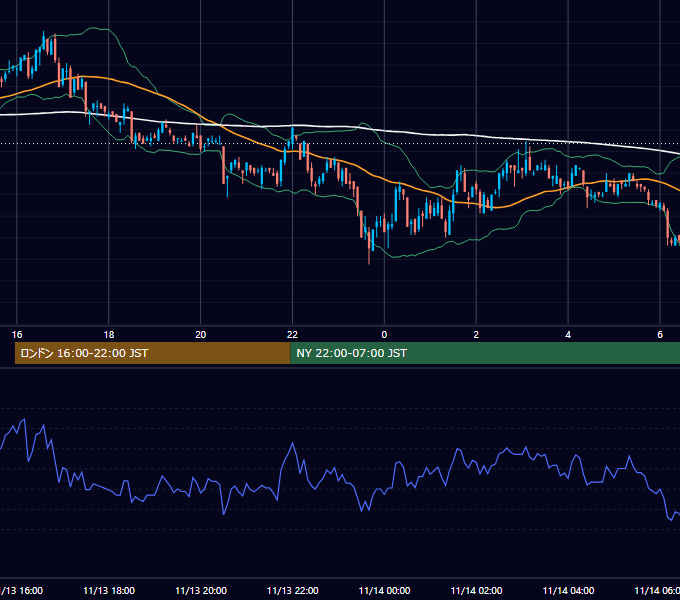Click the 0 hour label on the time axis
Image resolution: width=680 pixels, height=600 pixels.
pyautogui.click(x=384, y=335)
